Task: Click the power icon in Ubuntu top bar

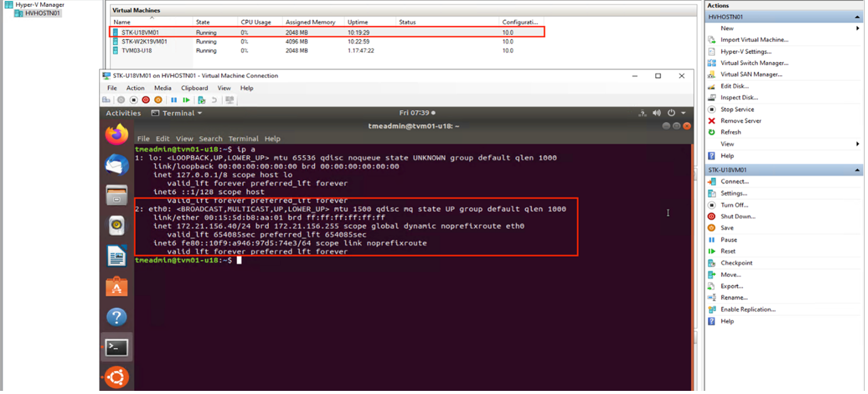Action: click(x=671, y=113)
